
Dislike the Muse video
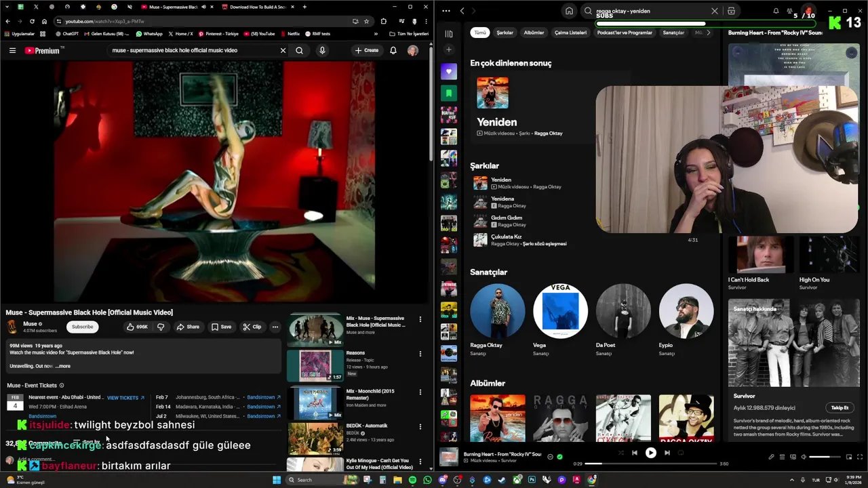pyautogui.click(x=161, y=327)
